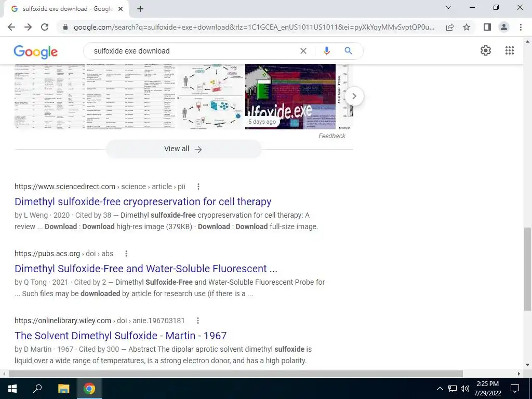Click the address bar URL
The image size is (532, 399).
[254, 27]
